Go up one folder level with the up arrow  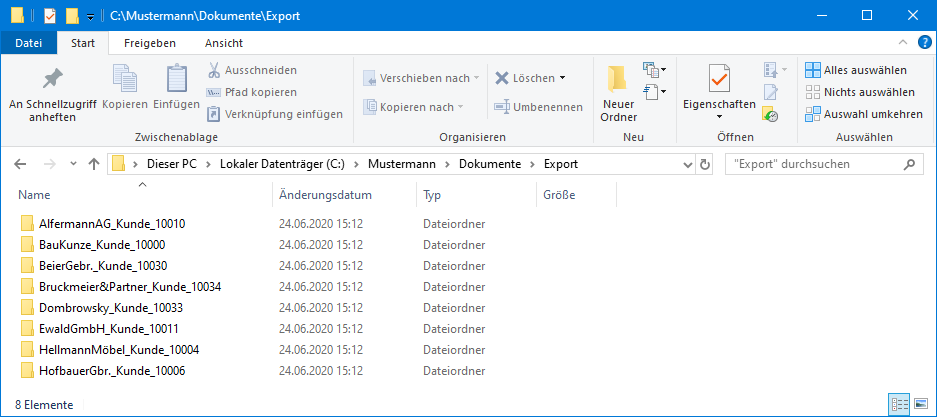point(94,164)
